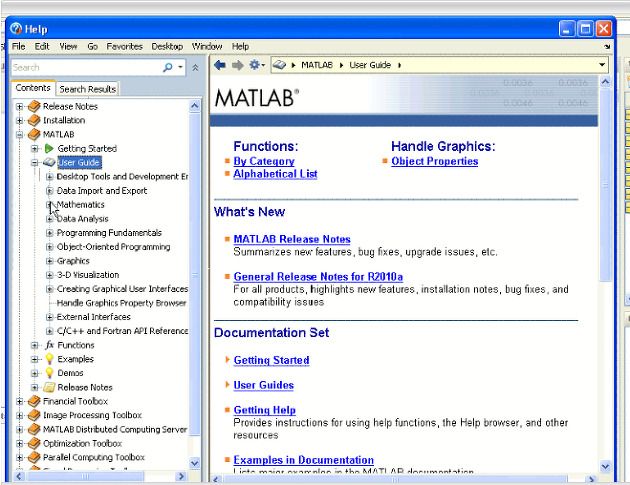Viewport: 630px width, 485px height.
Task: Click the light bulb icon beside Demos
Action: pyautogui.click(x=49, y=373)
